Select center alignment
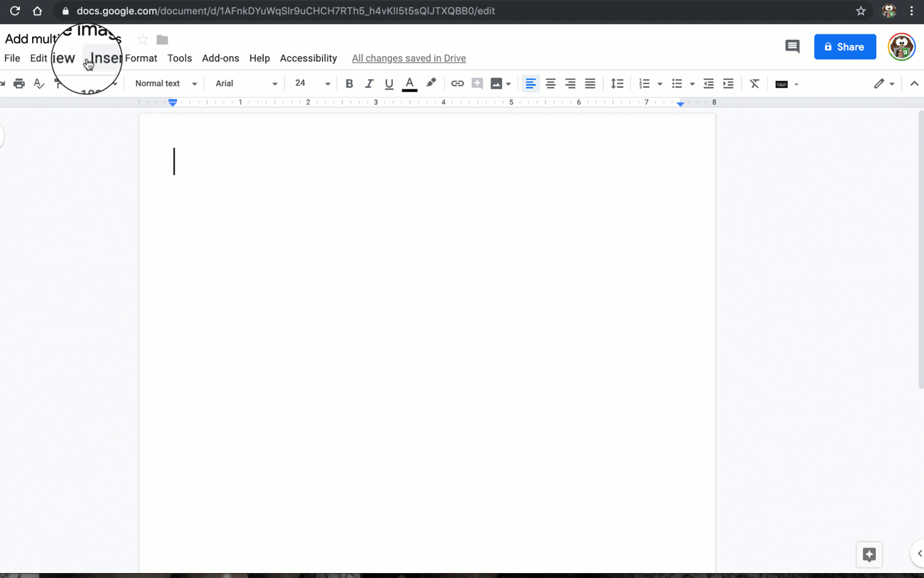924x578 pixels. 550,83
